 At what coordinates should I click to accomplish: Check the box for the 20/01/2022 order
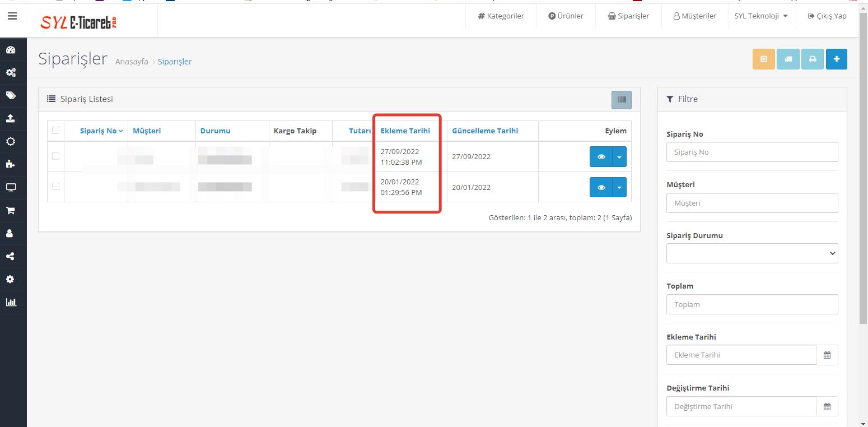pos(55,187)
